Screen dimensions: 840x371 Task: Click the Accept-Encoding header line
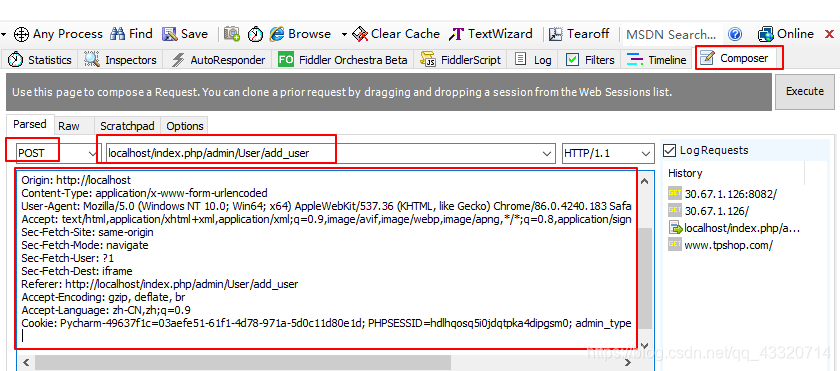(x=103, y=297)
